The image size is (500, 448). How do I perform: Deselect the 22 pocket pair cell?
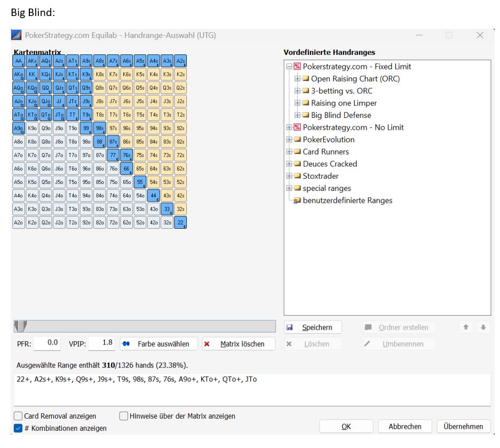coord(180,222)
